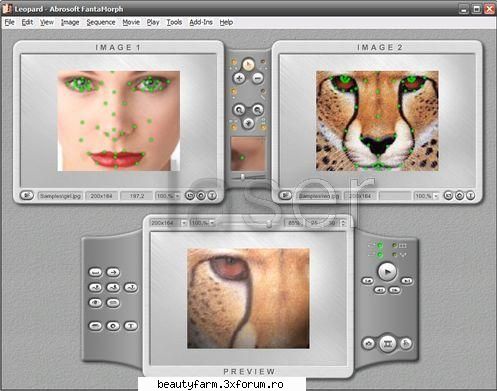Click the blank rectangle oval button beside eye button
This screenshot has height=391, width=497.
113,303
